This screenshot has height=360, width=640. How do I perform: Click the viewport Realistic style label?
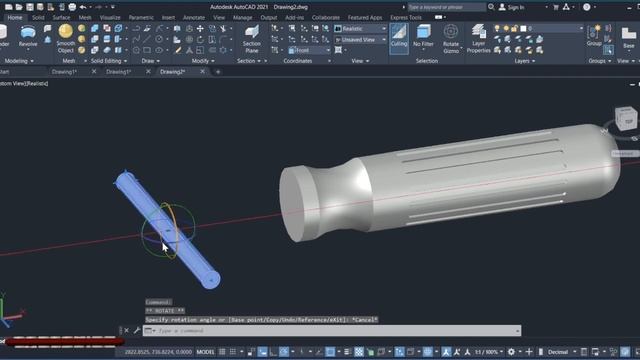coord(38,83)
